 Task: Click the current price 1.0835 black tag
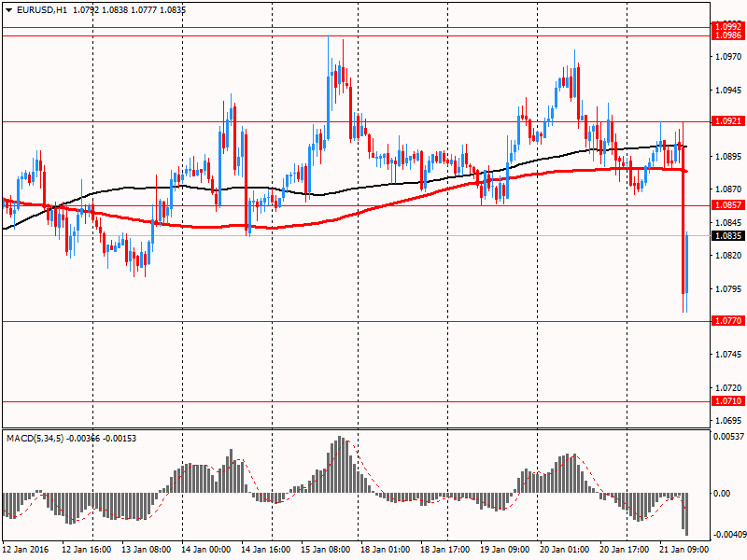pos(727,236)
